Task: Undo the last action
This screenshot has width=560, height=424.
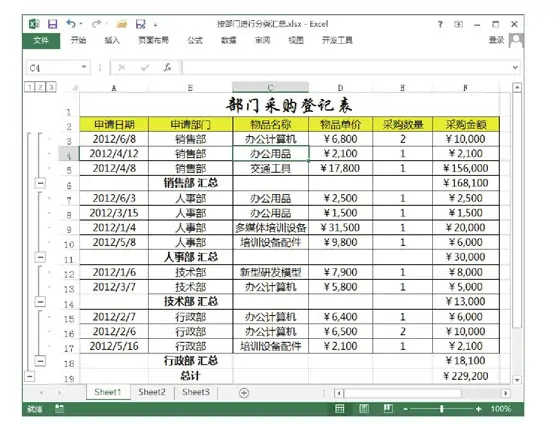Action: [71, 24]
